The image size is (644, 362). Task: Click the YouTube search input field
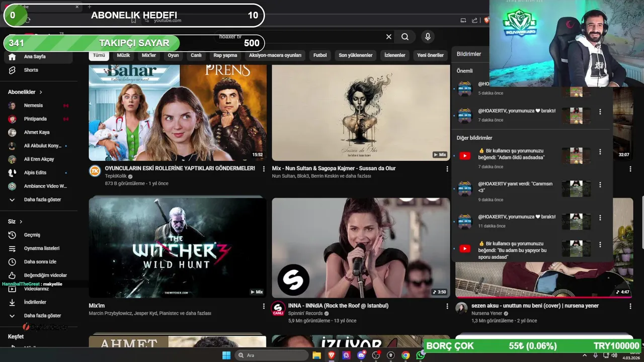(x=299, y=37)
